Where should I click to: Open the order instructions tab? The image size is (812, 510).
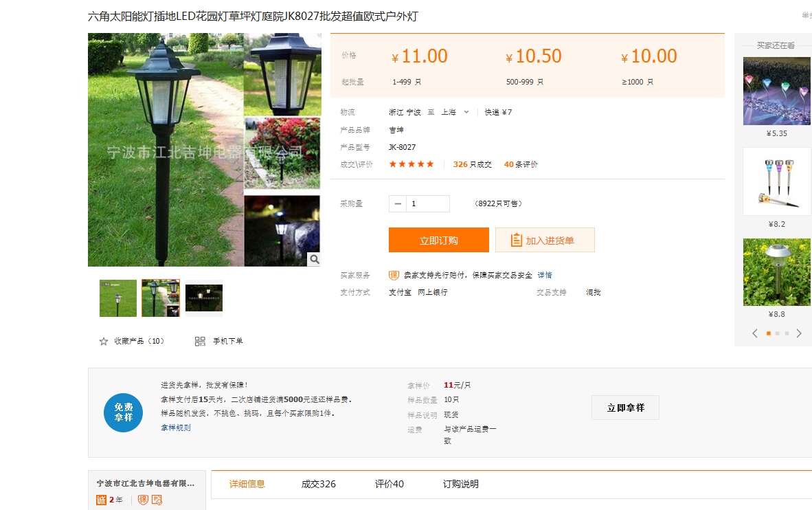(x=461, y=484)
